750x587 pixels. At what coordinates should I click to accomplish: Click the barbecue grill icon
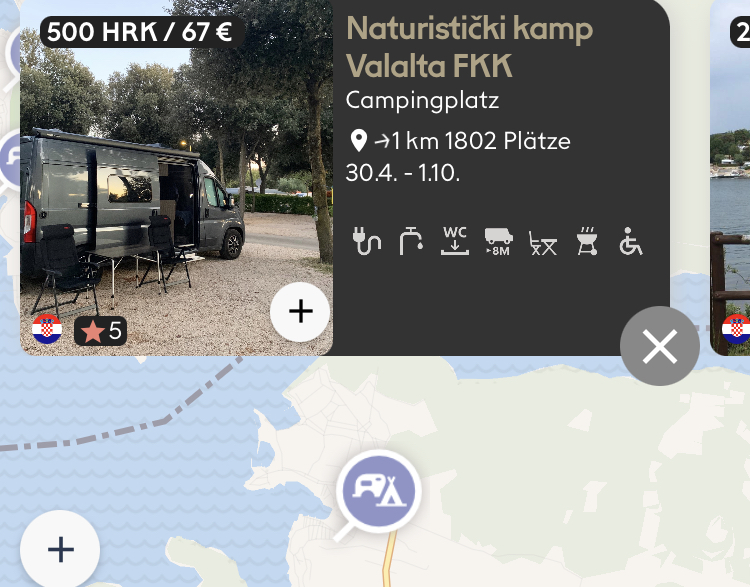pyautogui.click(x=587, y=241)
